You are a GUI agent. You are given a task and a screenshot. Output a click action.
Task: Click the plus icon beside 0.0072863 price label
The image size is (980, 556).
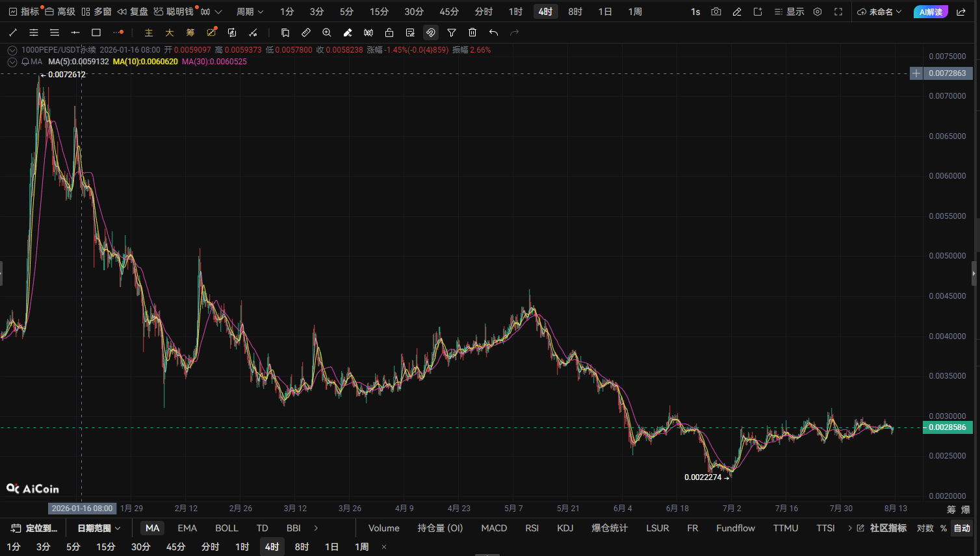916,73
